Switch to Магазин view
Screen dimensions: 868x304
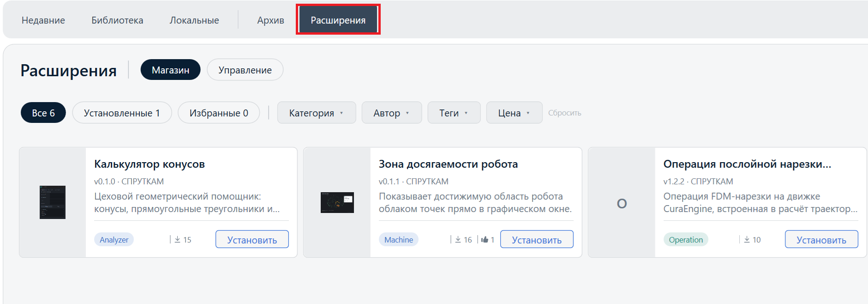pos(171,70)
